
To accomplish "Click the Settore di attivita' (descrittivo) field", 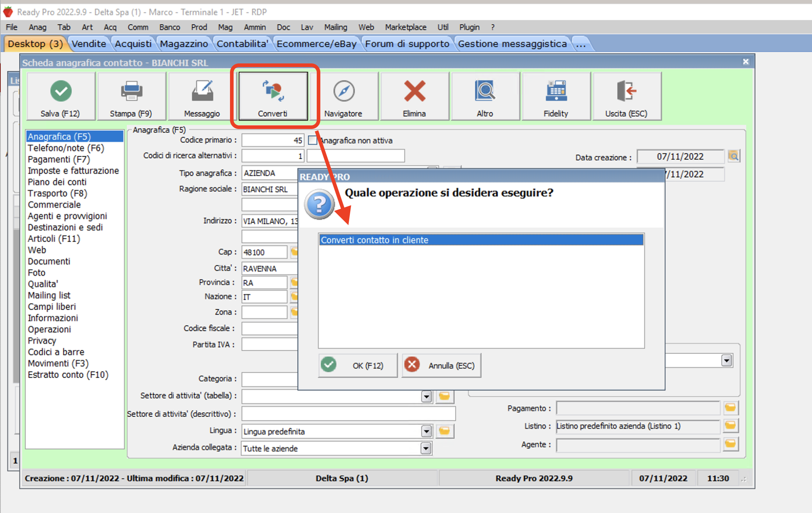I will [x=348, y=414].
